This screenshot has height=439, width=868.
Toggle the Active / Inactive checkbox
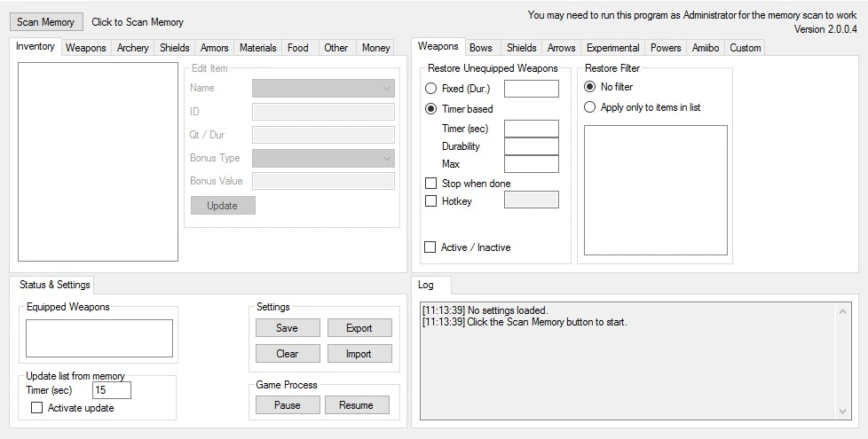click(430, 247)
